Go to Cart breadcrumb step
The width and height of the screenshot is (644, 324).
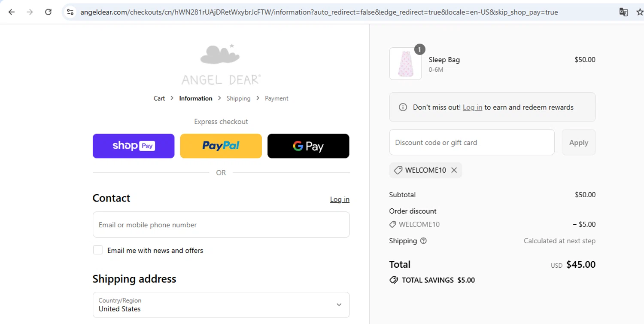point(159,98)
